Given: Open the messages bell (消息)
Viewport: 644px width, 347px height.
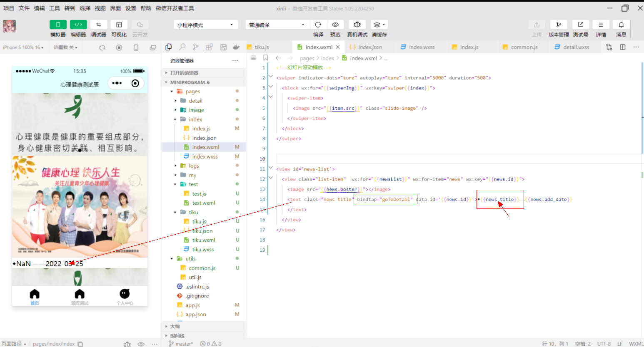Looking at the screenshot, I should pos(621,25).
